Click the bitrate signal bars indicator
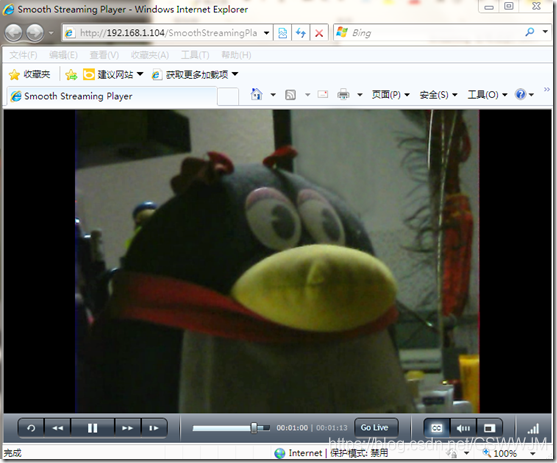 pos(533,429)
